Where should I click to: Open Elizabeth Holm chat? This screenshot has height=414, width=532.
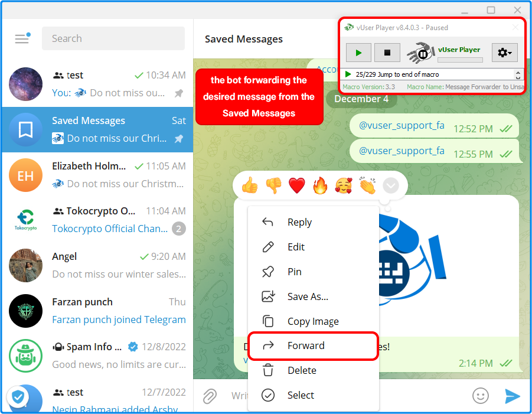(x=97, y=175)
